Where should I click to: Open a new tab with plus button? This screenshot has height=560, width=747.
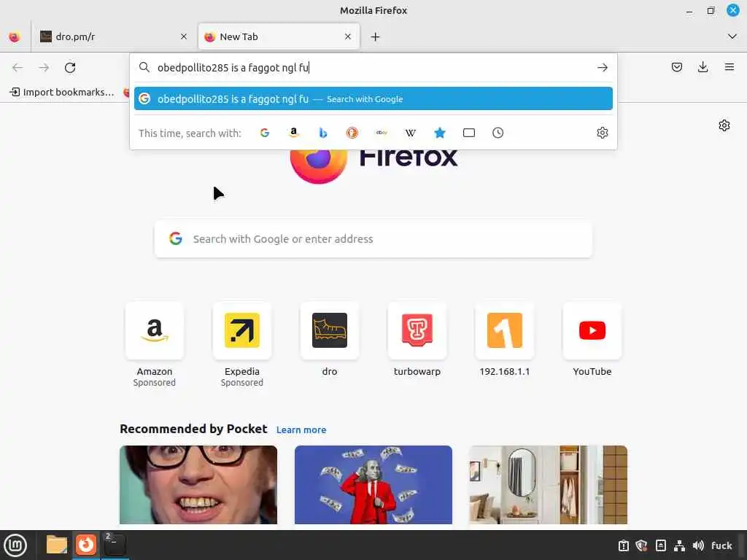coord(376,36)
